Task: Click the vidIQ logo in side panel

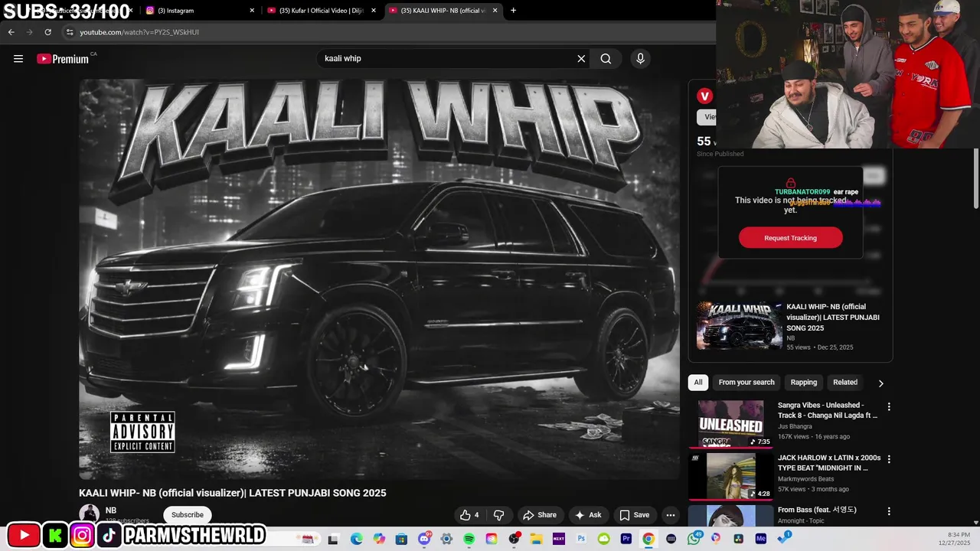Action: click(704, 96)
